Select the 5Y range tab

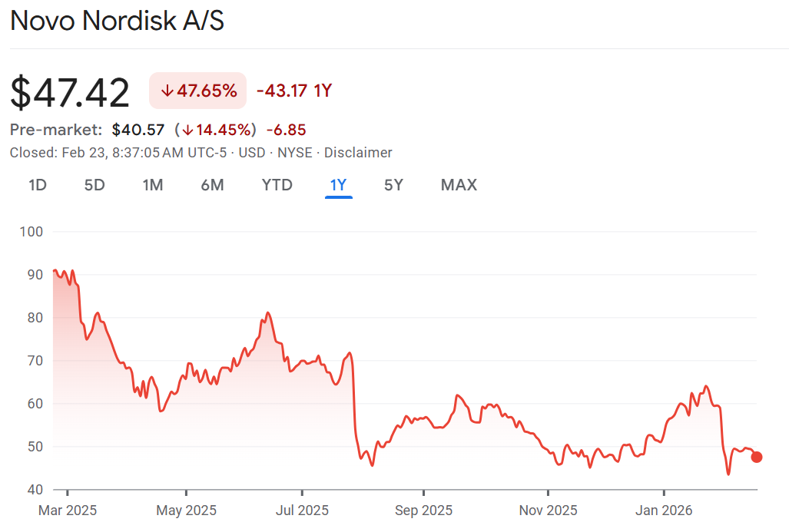pos(393,185)
